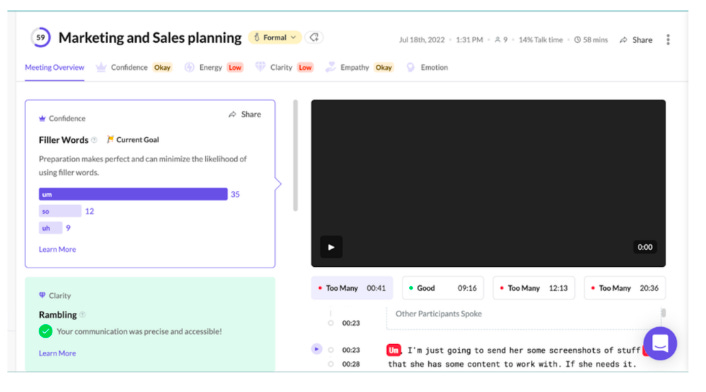Jump to Too Many marker at 00:41

point(352,288)
